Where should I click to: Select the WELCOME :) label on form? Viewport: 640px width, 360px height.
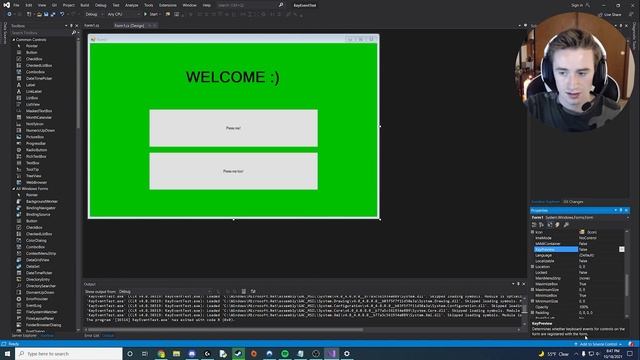[x=233, y=77]
